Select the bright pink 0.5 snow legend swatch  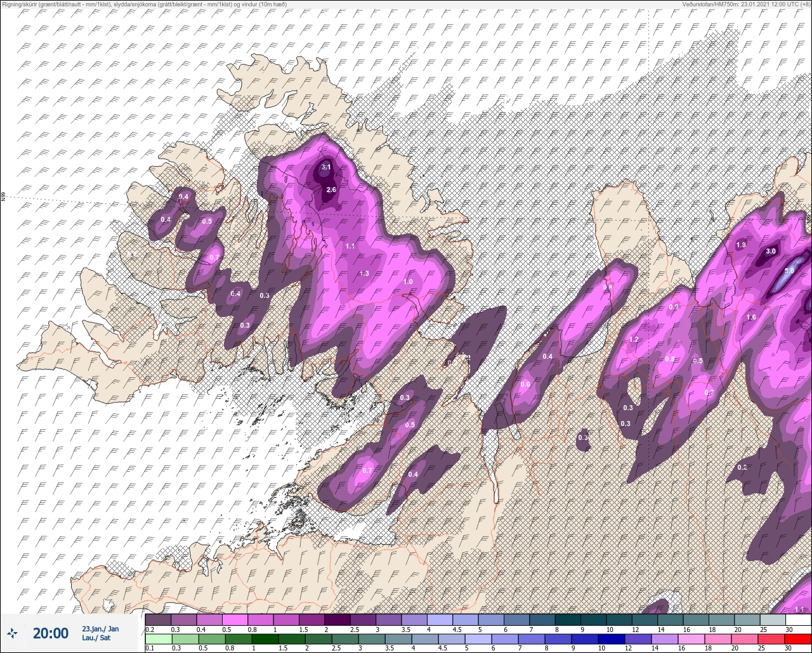(x=235, y=619)
